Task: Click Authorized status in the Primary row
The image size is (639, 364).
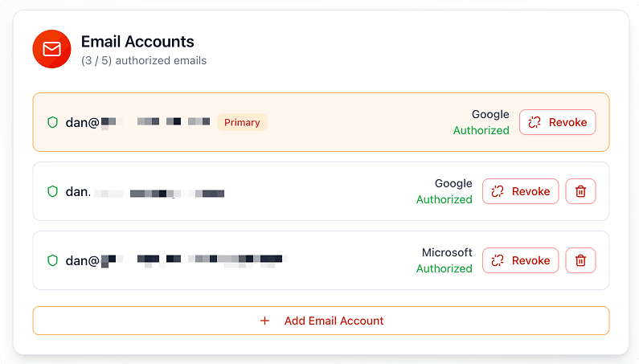Action: (481, 130)
